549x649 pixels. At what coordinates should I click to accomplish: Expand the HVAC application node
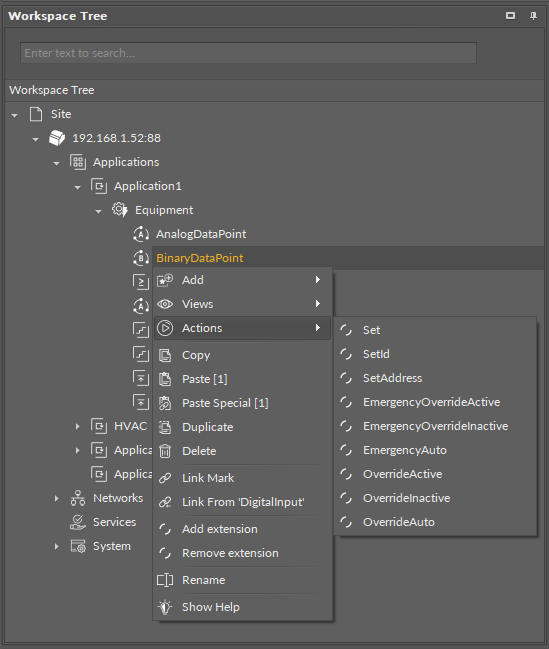(77, 426)
